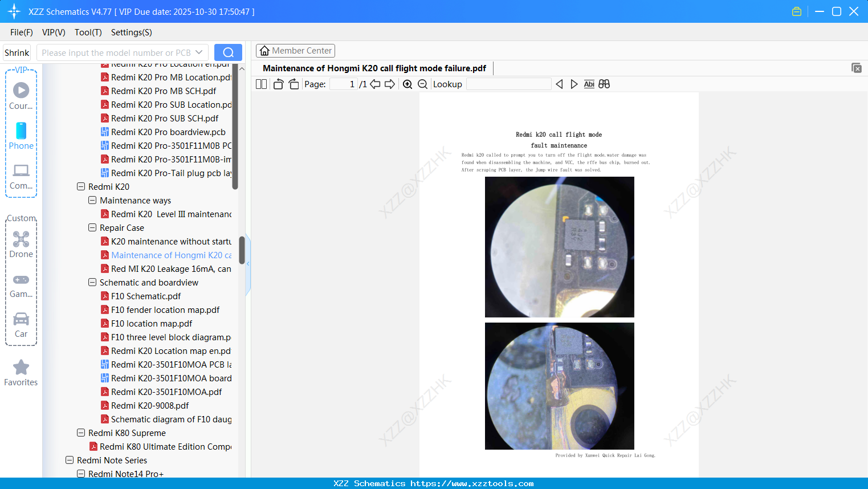Go to the next PDF page

coord(390,84)
